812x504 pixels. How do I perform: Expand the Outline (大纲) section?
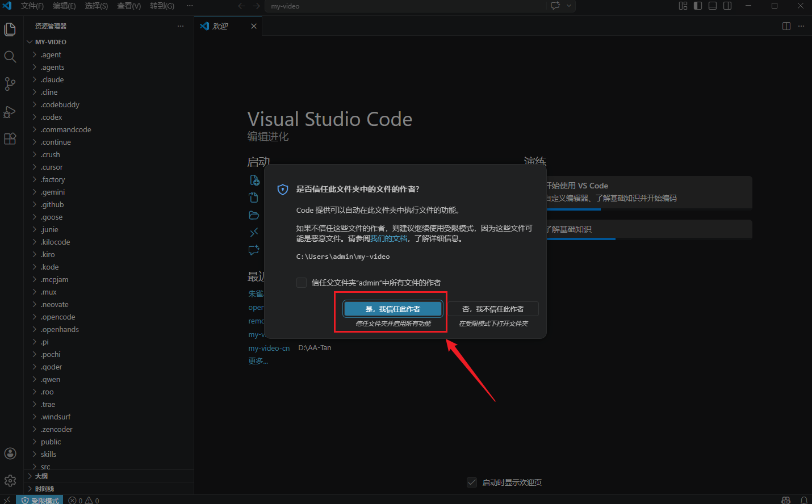pos(41,476)
